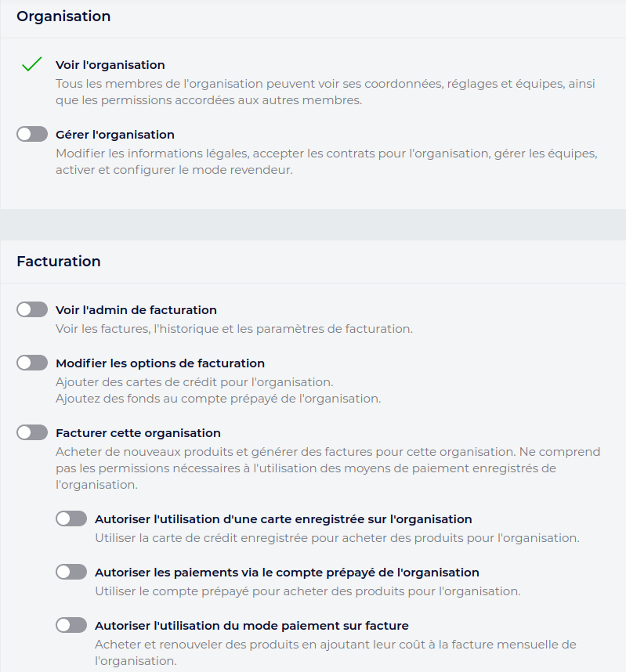Select the Gérer l'organisation label text
Viewport: 626px width, 672px height.
115,135
